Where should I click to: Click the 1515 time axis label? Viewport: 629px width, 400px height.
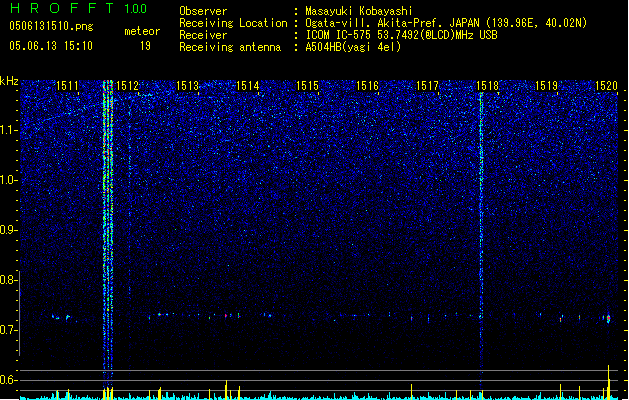click(307, 86)
